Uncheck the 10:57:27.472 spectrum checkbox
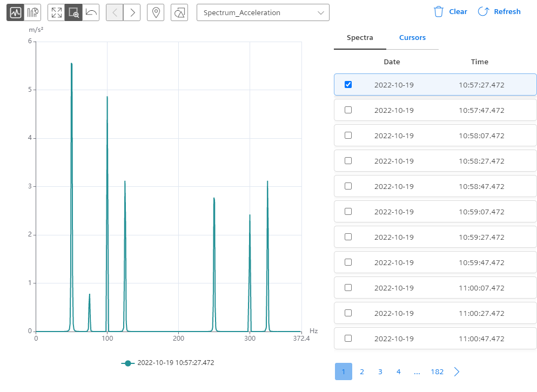 pyautogui.click(x=348, y=85)
